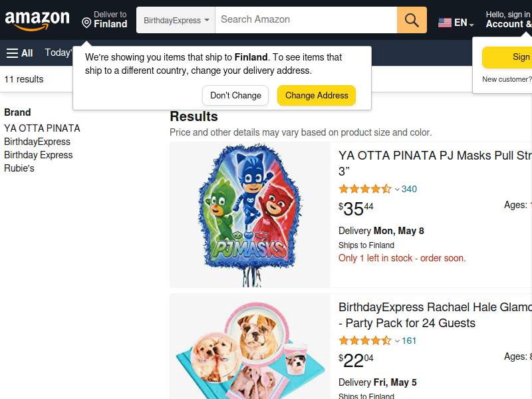Click the Deliver to Finland location pin
Screen dimensions: 532x399
click(x=86, y=23)
